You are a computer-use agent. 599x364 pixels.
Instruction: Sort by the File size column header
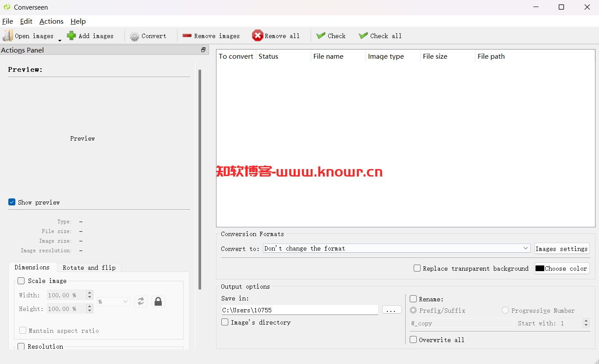(x=448, y=56)
